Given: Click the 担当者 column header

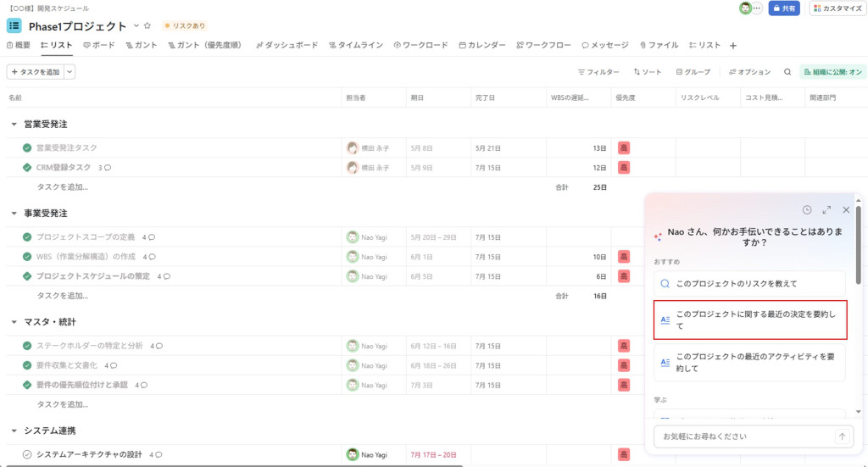Looking at the screenshot, I should pos(356,97).
